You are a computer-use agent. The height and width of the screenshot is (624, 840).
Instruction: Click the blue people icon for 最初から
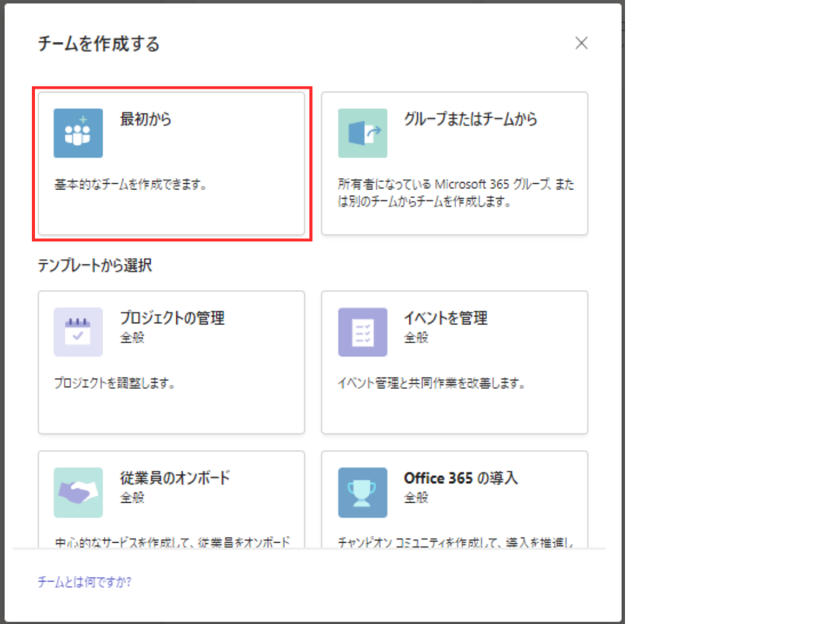coord(78,133)
